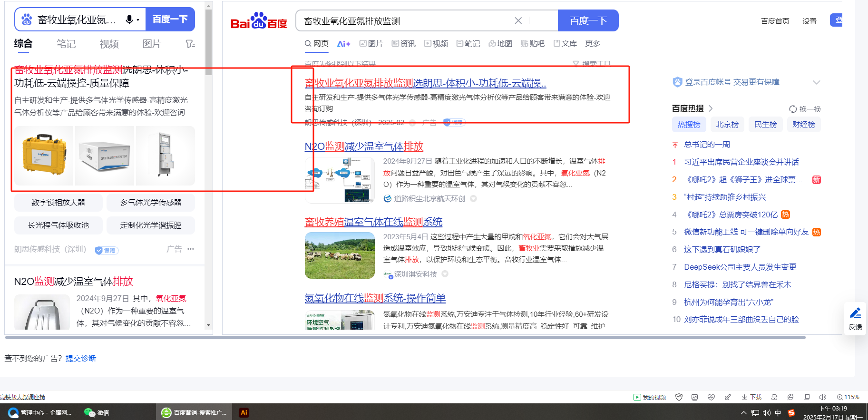Screen dimensions: 868x420
Task: Select the mobile 综合 tab
Action: pos(23,44)
